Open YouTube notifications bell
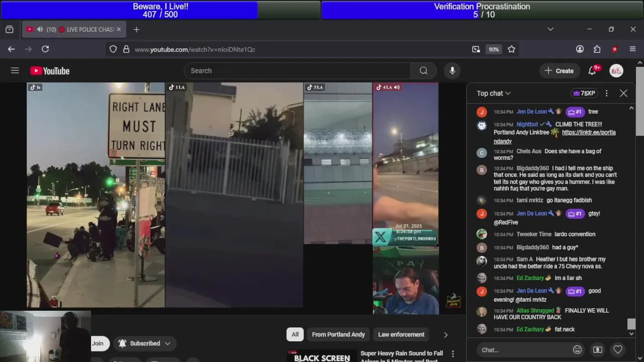The width and height of the screenshot is (644, 362). tap(592, 71)
